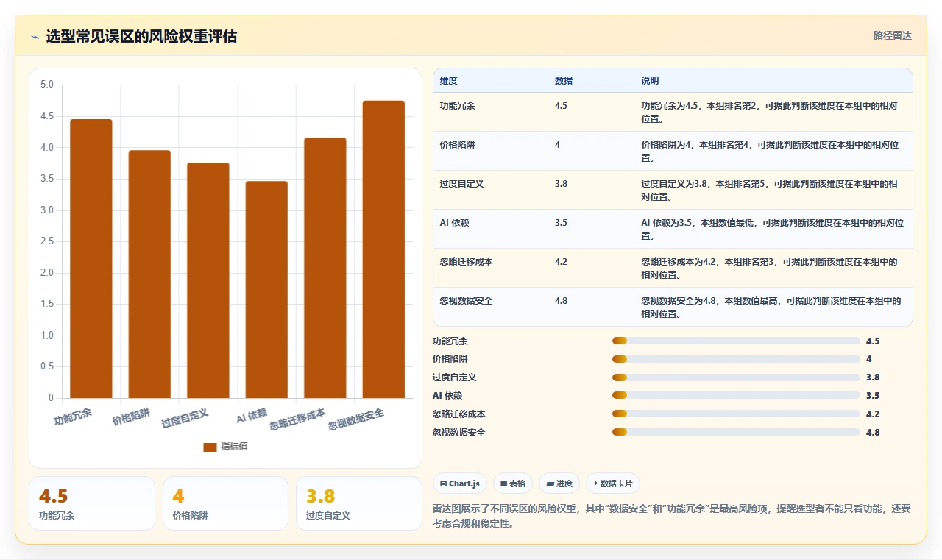This screenshot has width=942, height=560.
Task: Click the 数据 column header
Action: 564,80
